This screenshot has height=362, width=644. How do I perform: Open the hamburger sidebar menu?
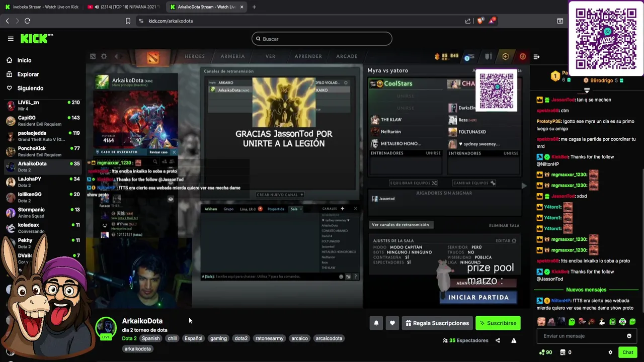[10, 39]
